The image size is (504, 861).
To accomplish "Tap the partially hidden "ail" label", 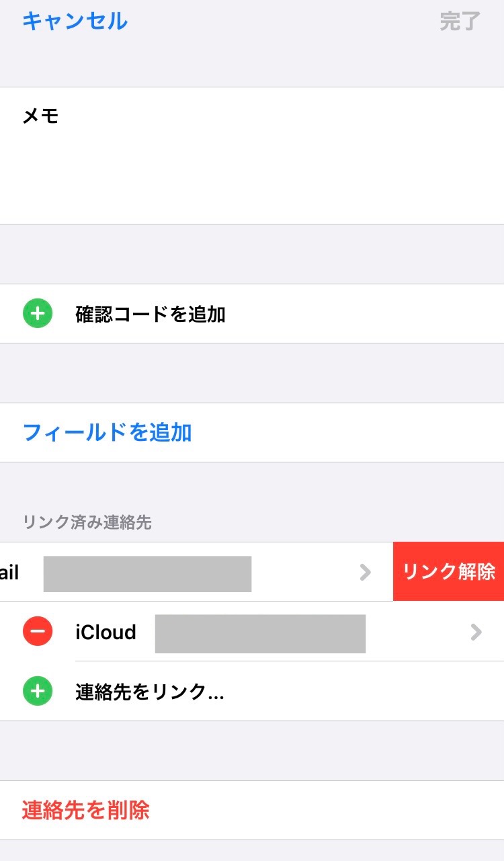I will tap(9, 573).
